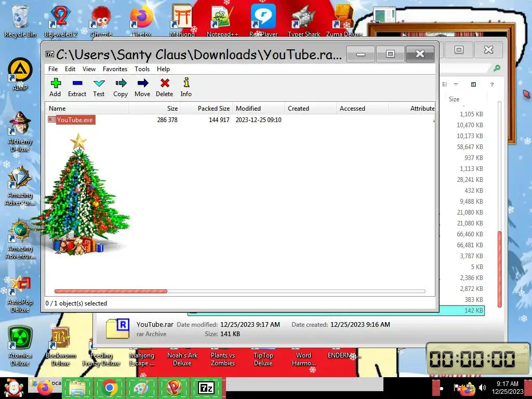
Task: Open the 7-Zip taskbar button
Action: pos(206,388)
